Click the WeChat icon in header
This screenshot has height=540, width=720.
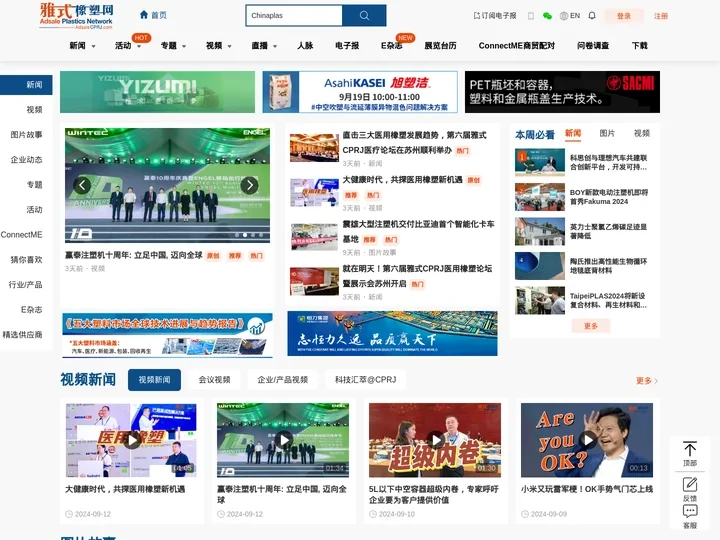tap(547, 16)
